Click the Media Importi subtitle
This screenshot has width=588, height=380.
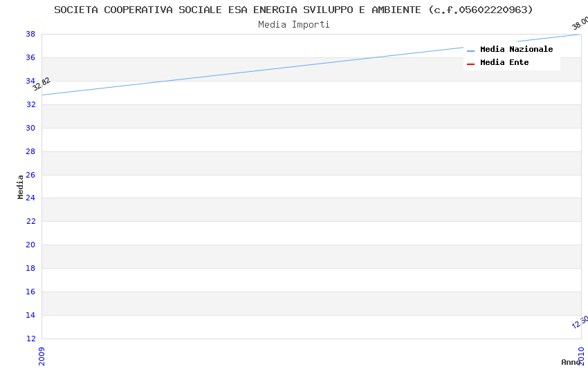[293, 25]
